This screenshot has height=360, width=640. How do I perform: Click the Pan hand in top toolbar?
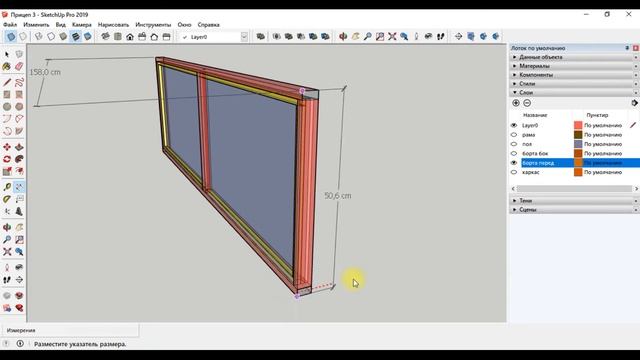(x=355, y=37)
